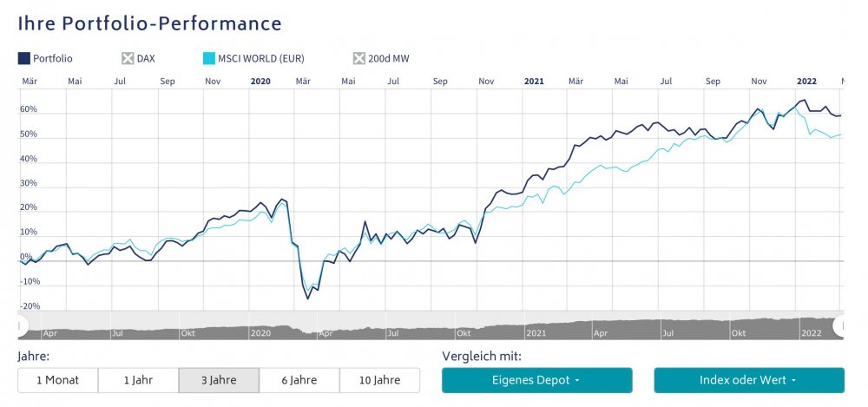
Task: Select the 3 Jahre time range
Action: click(219, 380)
